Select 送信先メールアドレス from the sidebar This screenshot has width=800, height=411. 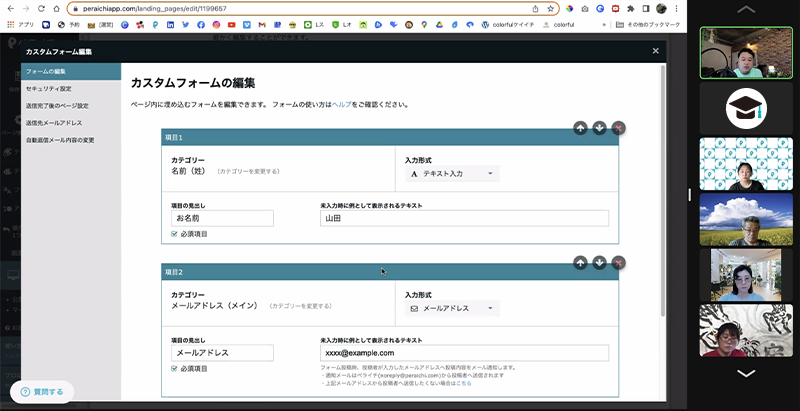(x=54, y=122)
